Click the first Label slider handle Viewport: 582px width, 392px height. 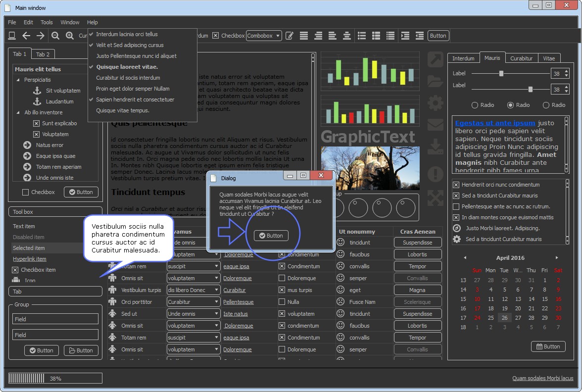(x=501, y=73)
